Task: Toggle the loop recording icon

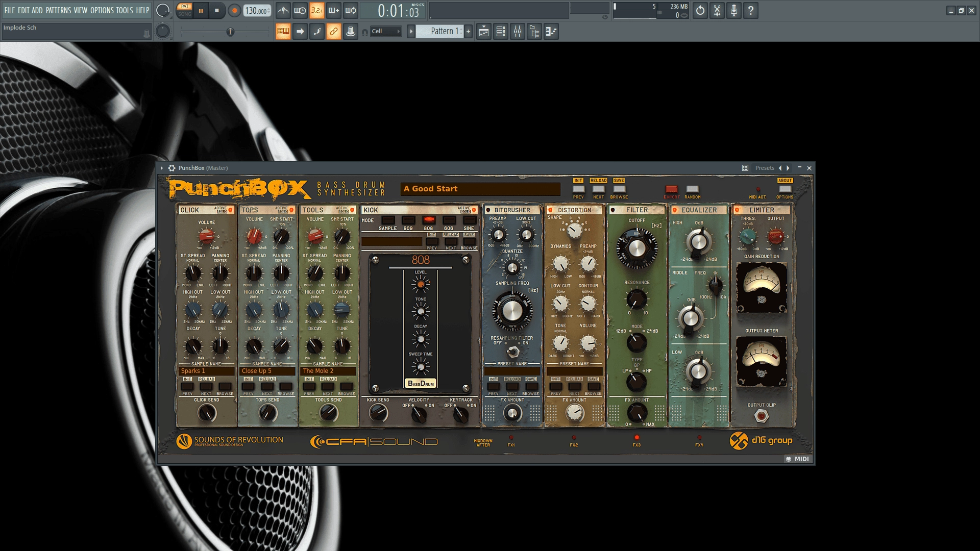Action: coord(351,10)
